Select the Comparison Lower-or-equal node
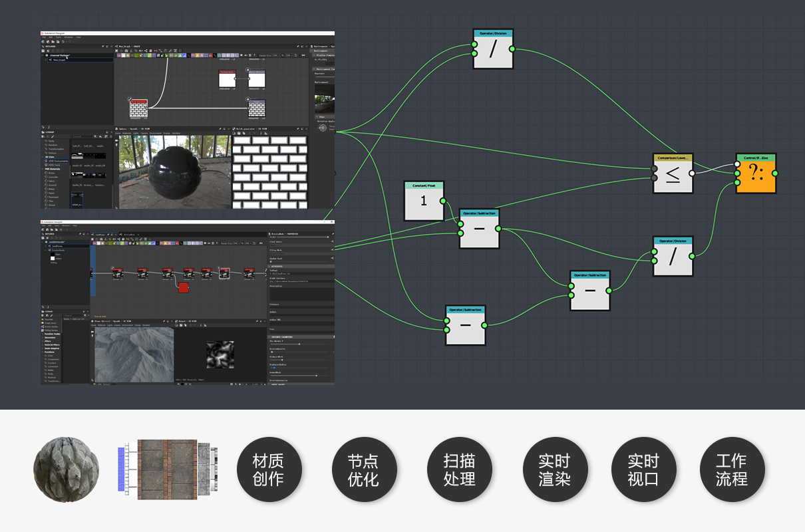The height and width of the screenshot is (532, 805). point(673,174)
